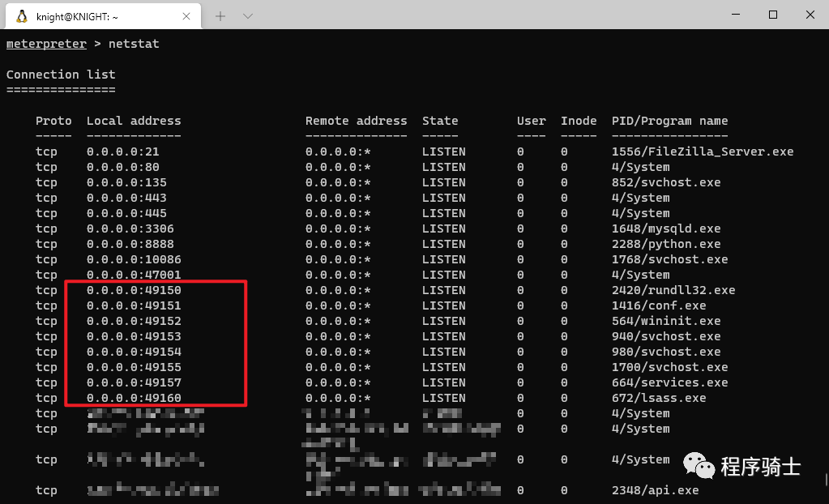
Task: Open a new terminal tab
Action: (220, 16)
